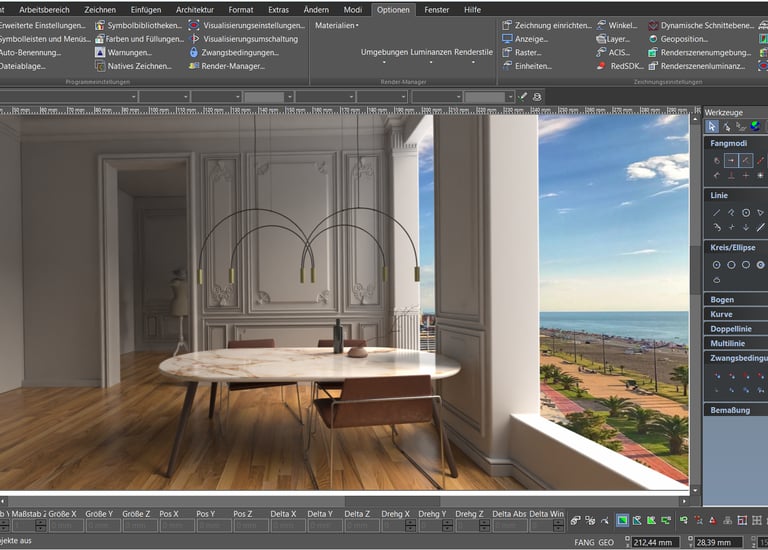Expand the Doppellinie tool group
Image resolution: width=768 pixels, height=550 pixels.
[x=736, y=329]
